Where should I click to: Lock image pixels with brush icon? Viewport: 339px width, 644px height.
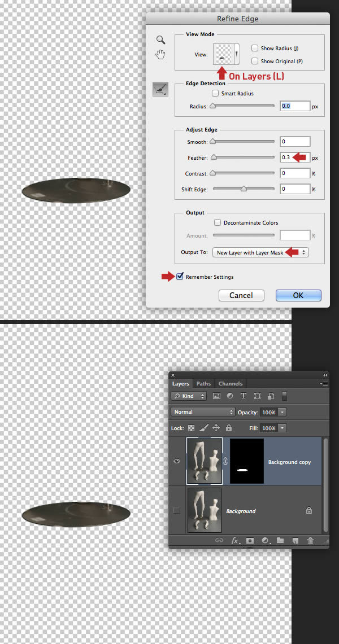tap(203, 428)
